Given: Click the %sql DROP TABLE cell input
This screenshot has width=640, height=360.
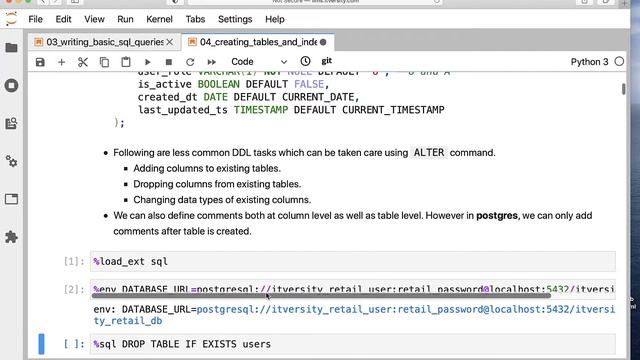Looking at the screenshot, I should click(x=353, y=344).
